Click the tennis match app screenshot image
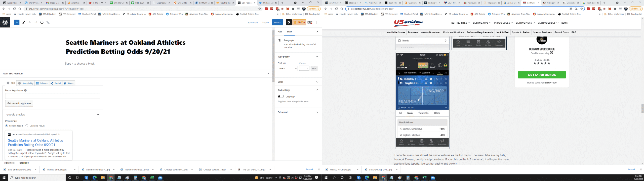This screenshot has height=181, width=644. coord(422,101)
